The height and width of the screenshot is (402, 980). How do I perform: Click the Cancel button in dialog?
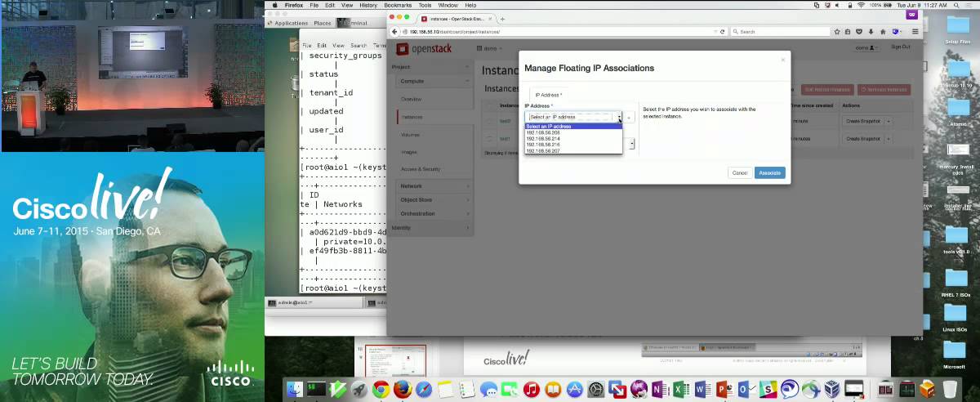tap(740, 172)
